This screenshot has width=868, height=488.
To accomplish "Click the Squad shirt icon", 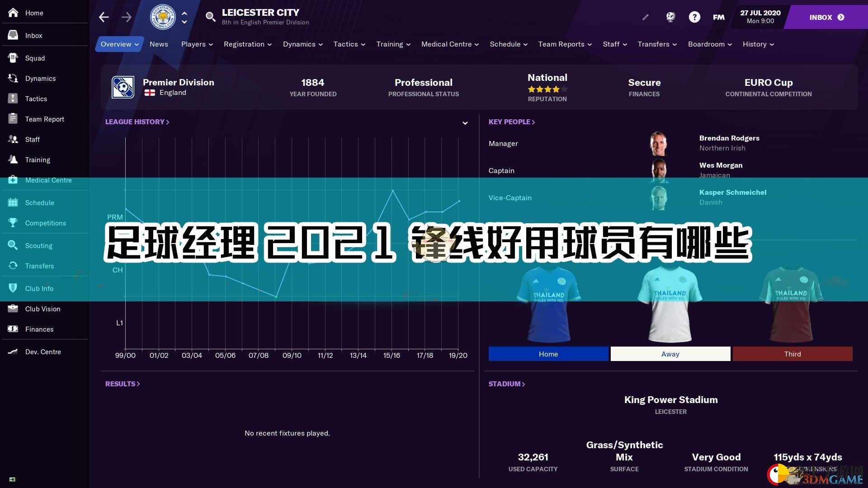I will click(13, 58).
